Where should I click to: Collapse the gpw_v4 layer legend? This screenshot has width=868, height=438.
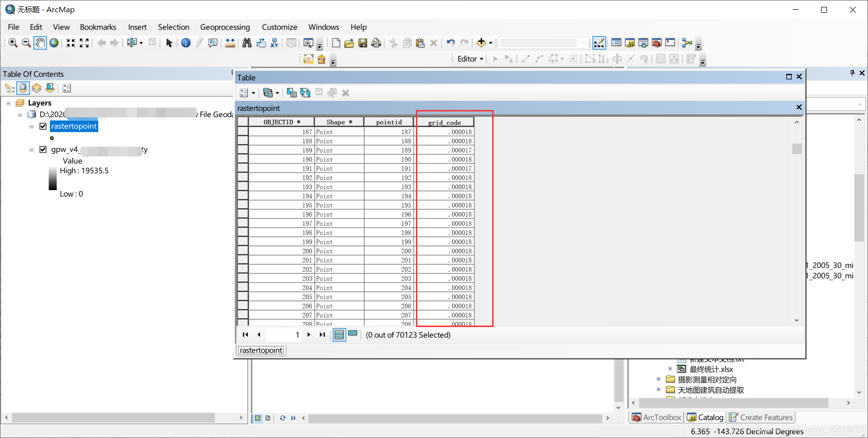[x=32, y=150]
